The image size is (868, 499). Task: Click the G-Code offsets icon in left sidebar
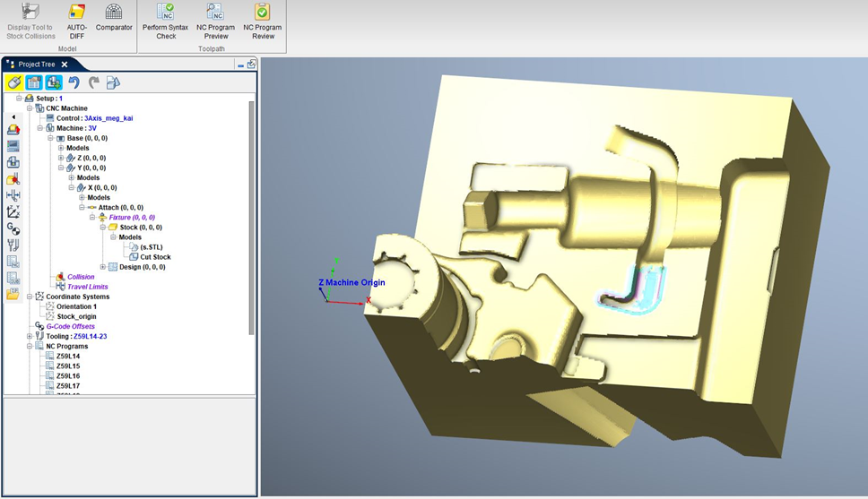pos(13,228)
